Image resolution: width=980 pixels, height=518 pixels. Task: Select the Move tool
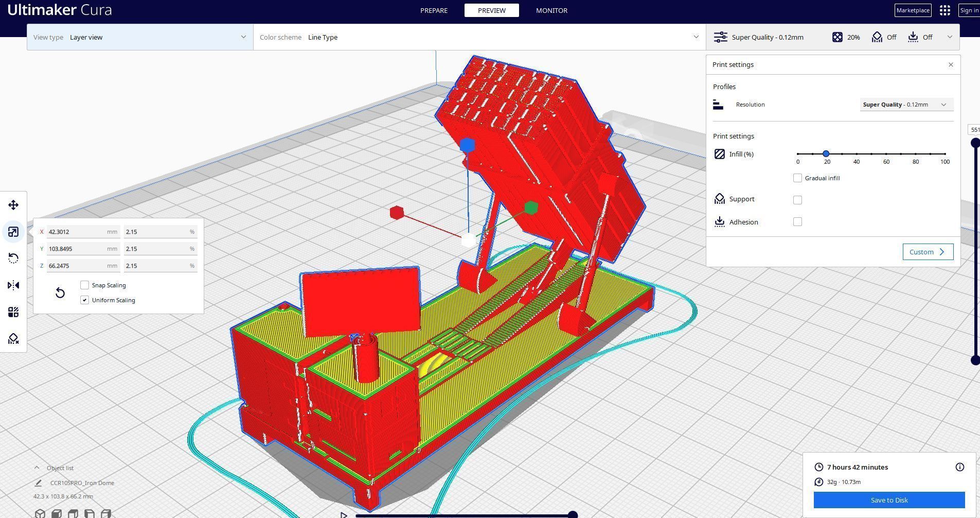(x=13, y=205)
